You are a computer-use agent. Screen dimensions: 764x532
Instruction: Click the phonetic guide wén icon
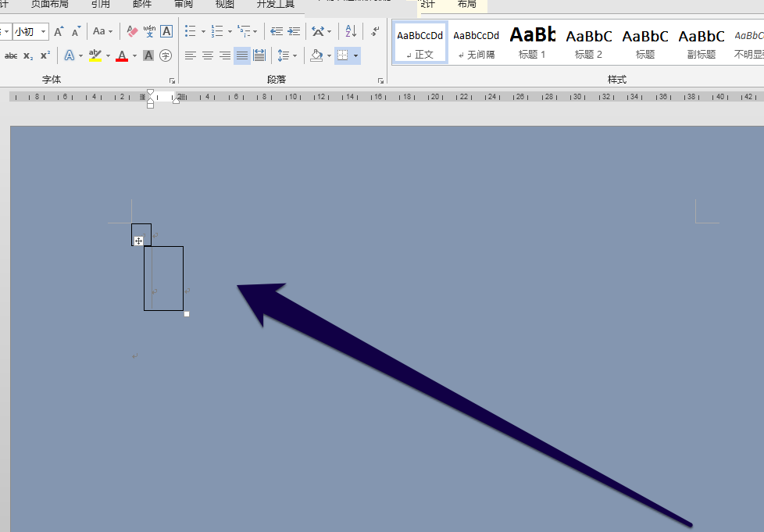[x=149, y=32]
